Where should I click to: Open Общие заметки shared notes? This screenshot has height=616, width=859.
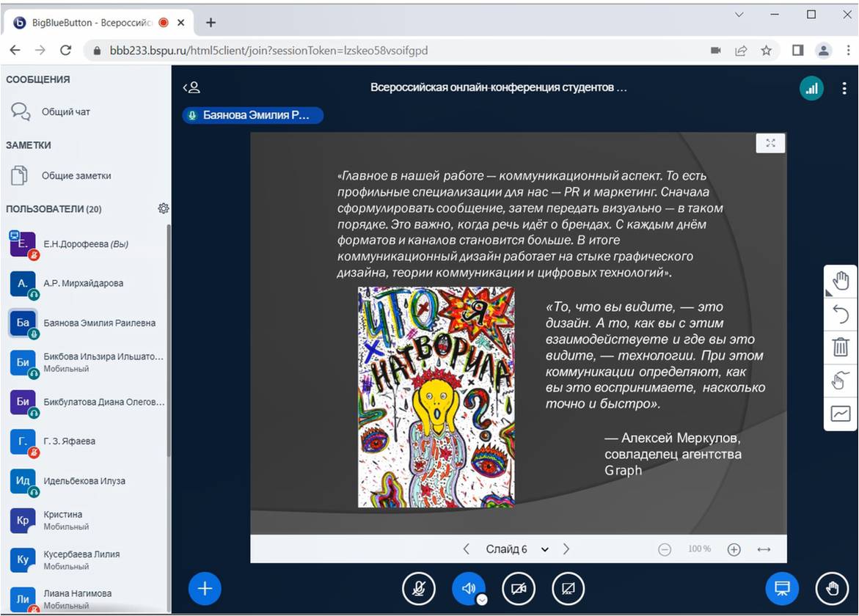(x=76, y=176)
